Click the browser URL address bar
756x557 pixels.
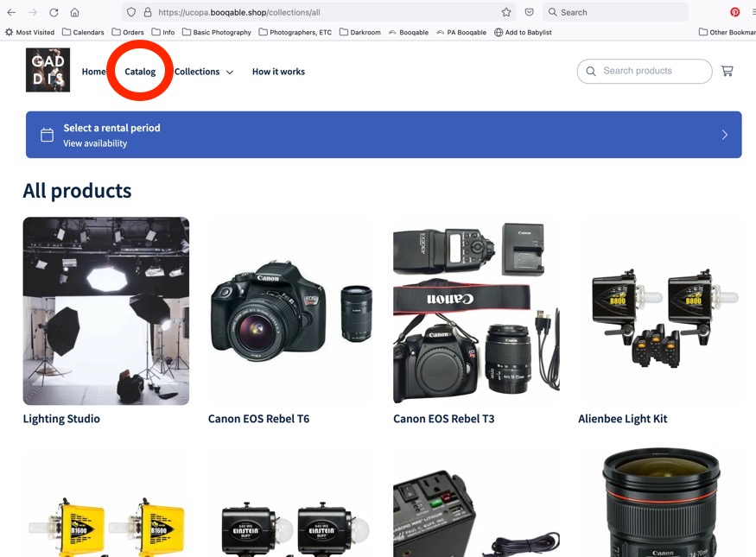318,13
